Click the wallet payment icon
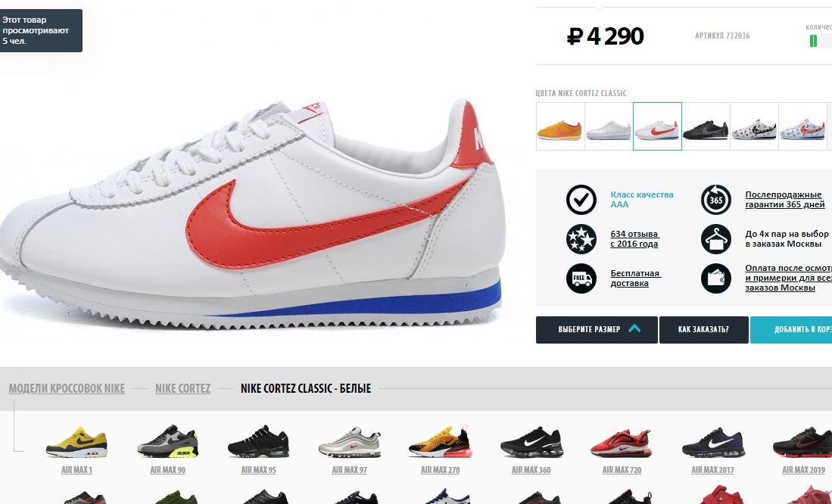 (716, 278)
